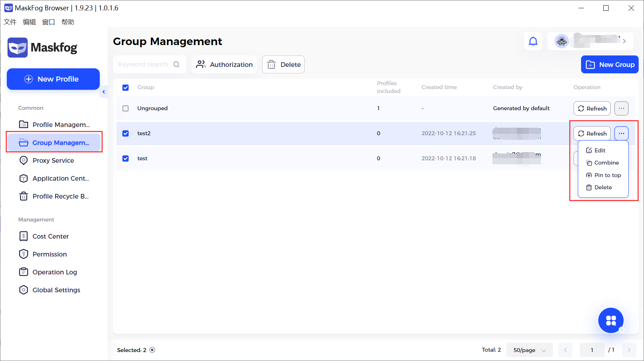
Task: Click the search magnifier icon
Action: click(x=176, y=64)
